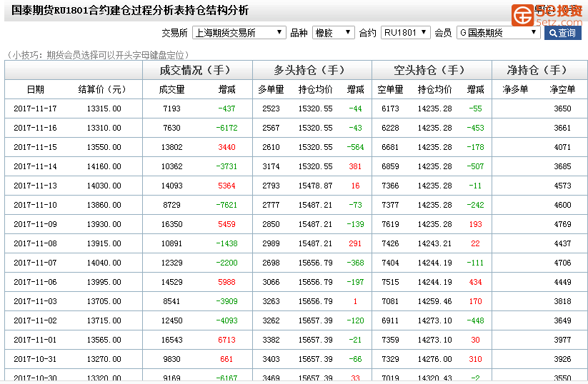Click the 多头持仓（手） group header
Image resolution: width=588 pixels, height=384 pixels.
[309, 70]
